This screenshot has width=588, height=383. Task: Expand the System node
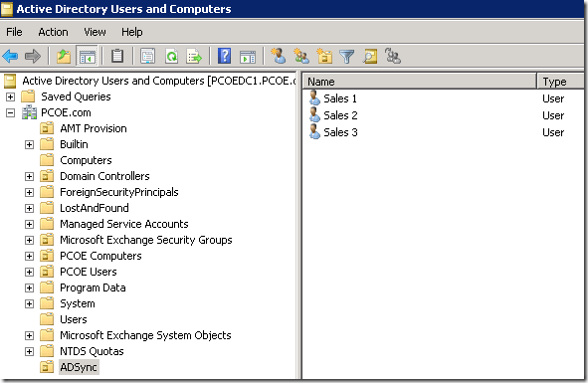[29, 303]
